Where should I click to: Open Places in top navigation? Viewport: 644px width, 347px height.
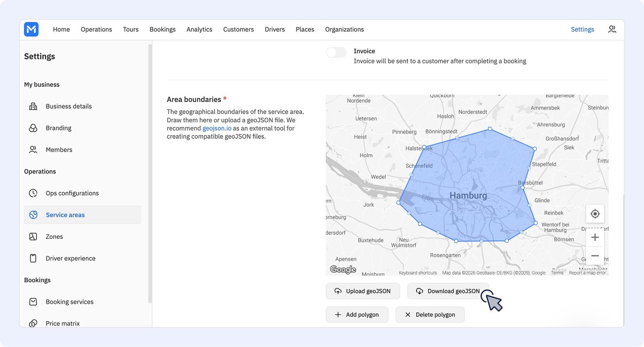coord(305,29)
